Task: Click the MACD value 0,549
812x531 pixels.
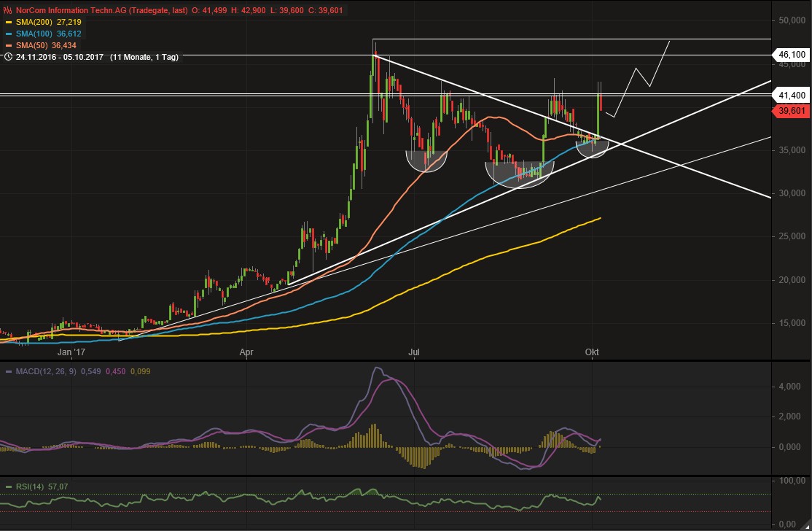Action: (90, 371)
